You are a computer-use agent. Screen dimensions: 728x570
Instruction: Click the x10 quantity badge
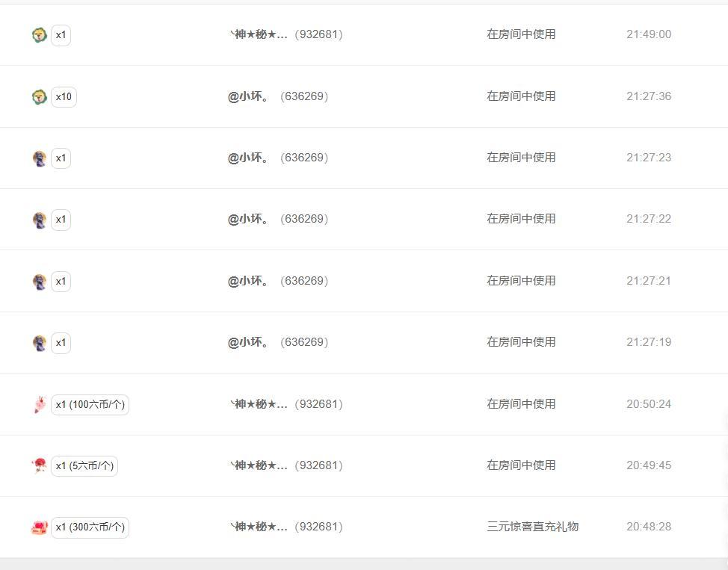pos(64,97)
